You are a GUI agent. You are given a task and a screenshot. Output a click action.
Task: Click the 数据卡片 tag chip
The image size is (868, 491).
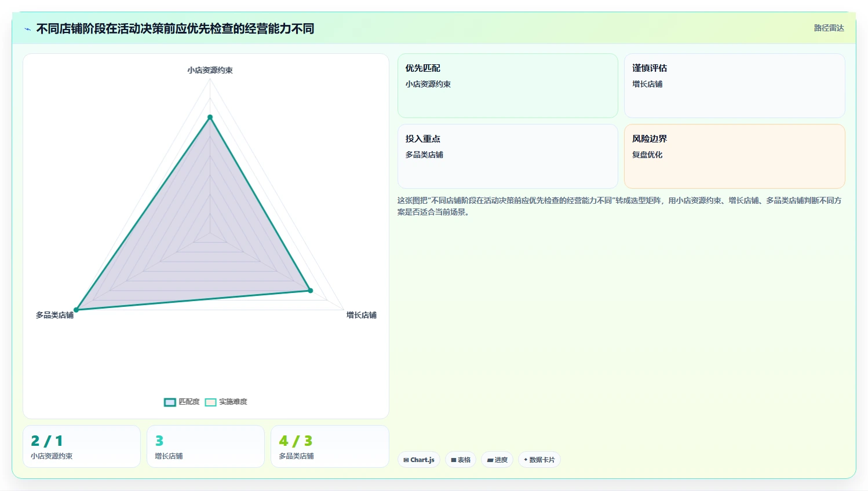click(x=539, y=460)
